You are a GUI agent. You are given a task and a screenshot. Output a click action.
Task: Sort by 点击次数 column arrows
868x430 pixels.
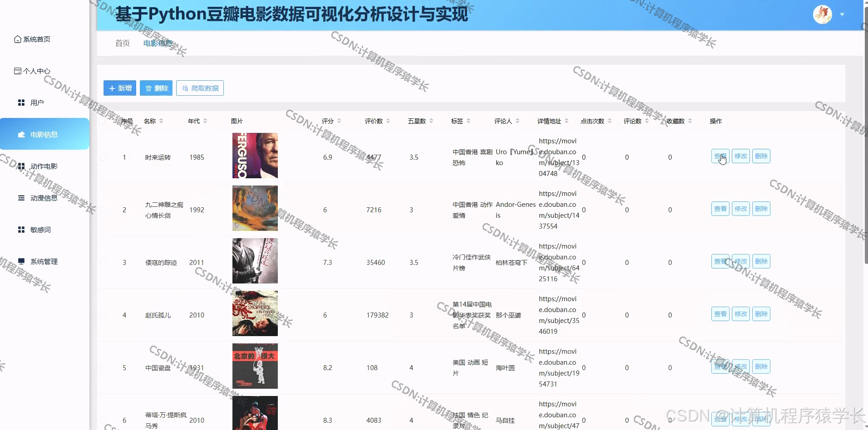(x=610, y=121)
